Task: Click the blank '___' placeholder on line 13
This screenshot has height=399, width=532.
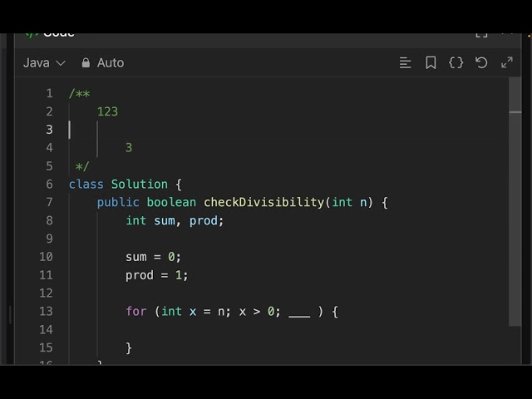Action: [x=299, y=316]
